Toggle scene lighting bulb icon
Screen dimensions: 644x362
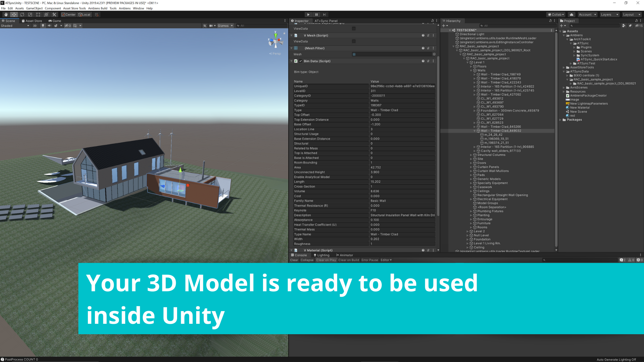pyautogui.click(x=43, y=25)
